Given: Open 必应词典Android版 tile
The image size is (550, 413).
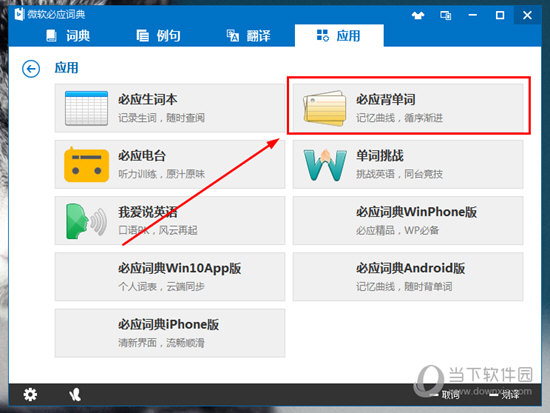Looking at the screenshot, I should (x=408, y=277).
